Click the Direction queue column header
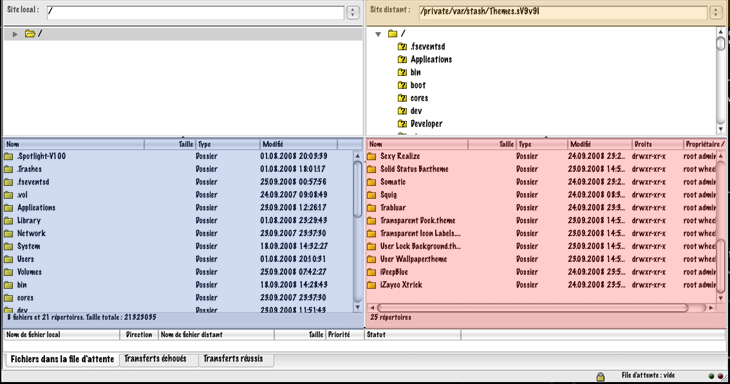730x384 pixels. [139, 335]
